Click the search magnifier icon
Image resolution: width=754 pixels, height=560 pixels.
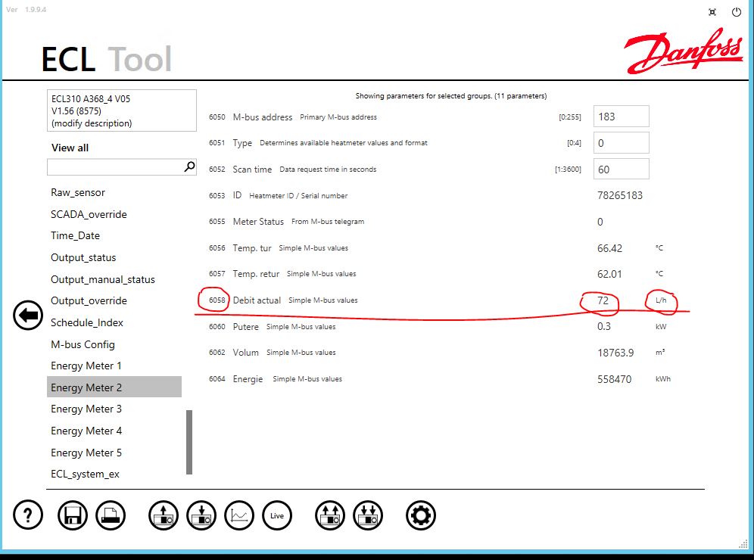[x=189, y=166]
